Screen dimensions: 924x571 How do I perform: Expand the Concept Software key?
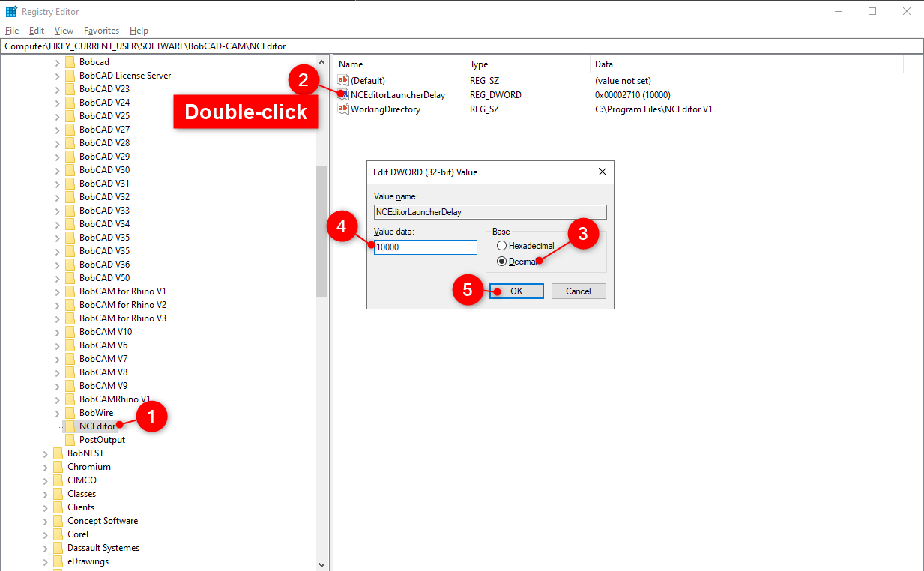(x=46, y=521)
